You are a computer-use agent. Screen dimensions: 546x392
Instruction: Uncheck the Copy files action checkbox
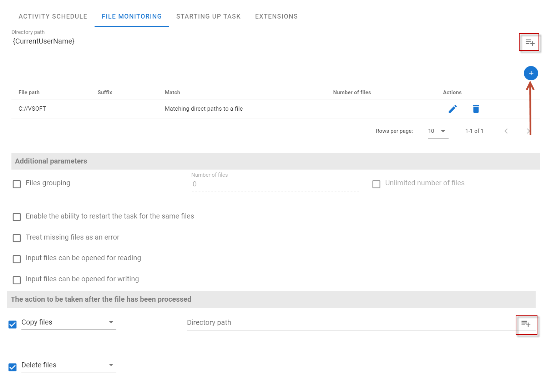tap(12, 324)
